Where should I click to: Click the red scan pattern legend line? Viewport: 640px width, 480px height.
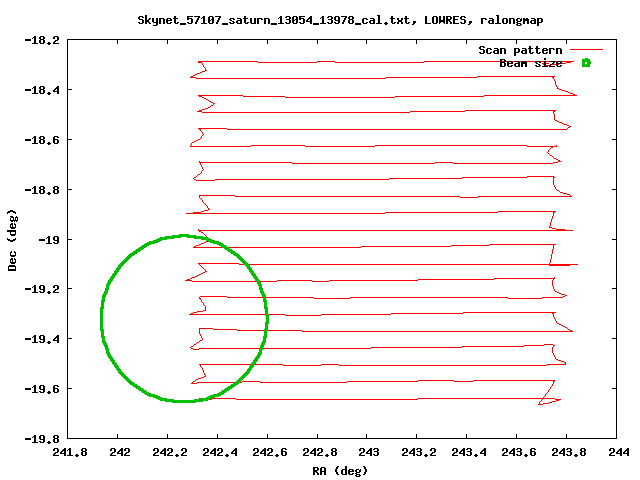click(586, 50)
